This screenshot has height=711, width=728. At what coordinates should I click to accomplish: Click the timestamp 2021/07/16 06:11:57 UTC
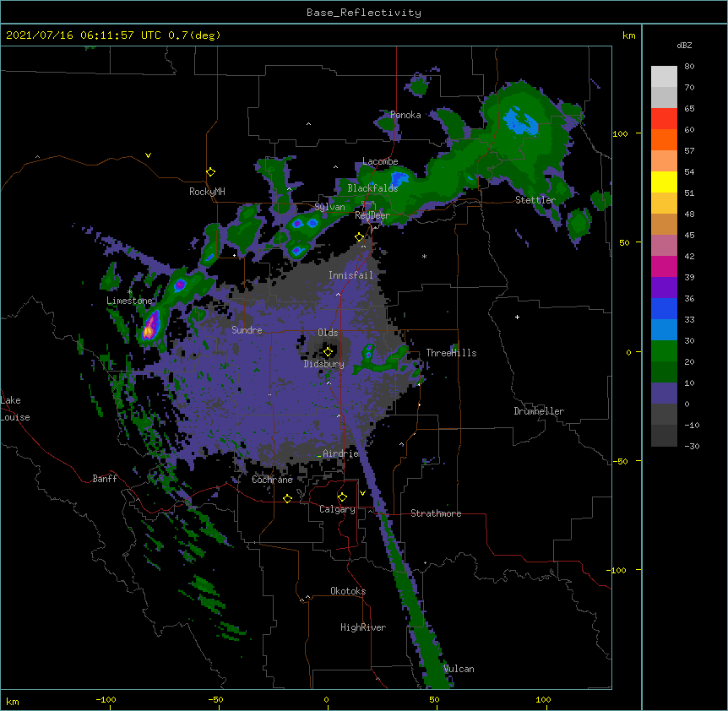coord(84,35)
